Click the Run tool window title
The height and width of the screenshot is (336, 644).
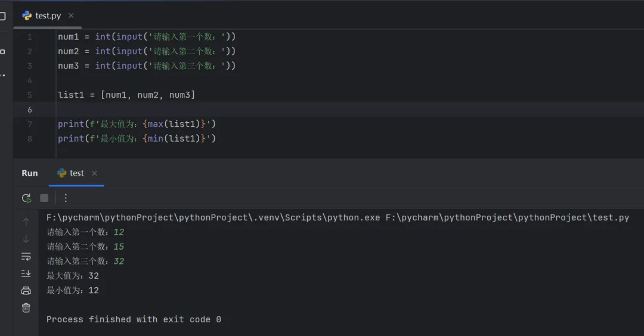click(x=30, y=173)
